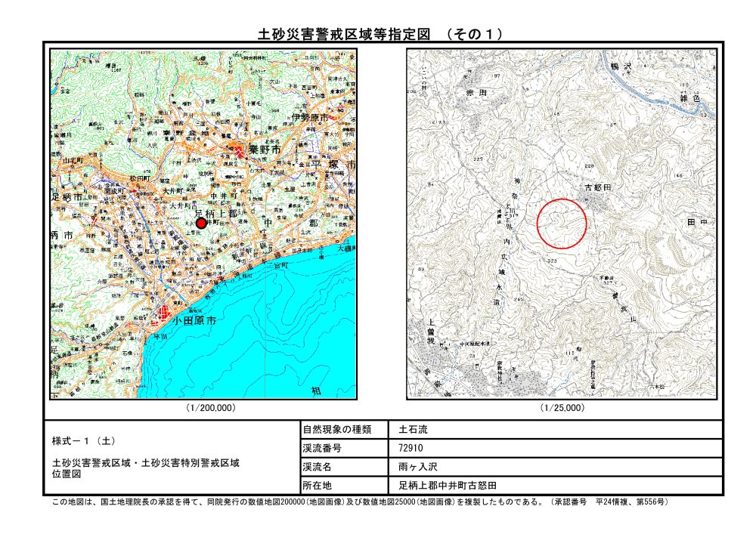Screen dimensions: 756x534
Task: Click the 古怒田 place label on right map
Action: point(596,186)
